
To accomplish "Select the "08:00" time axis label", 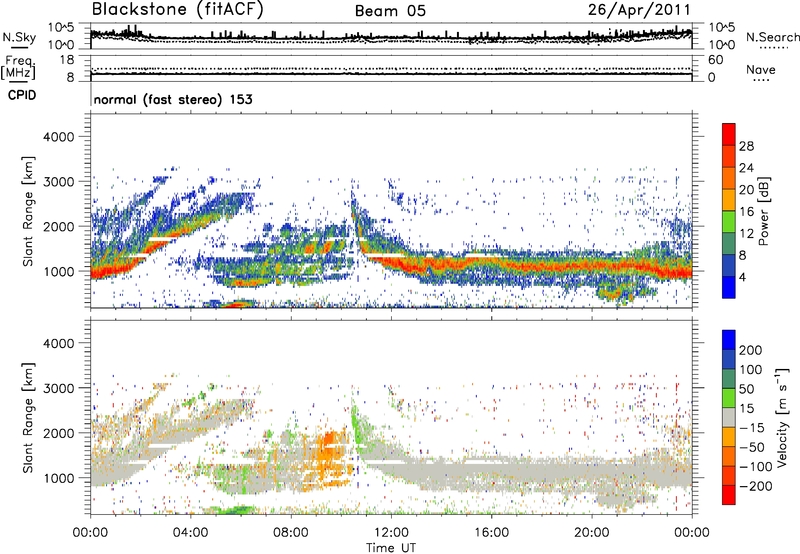I will (291, 533).
